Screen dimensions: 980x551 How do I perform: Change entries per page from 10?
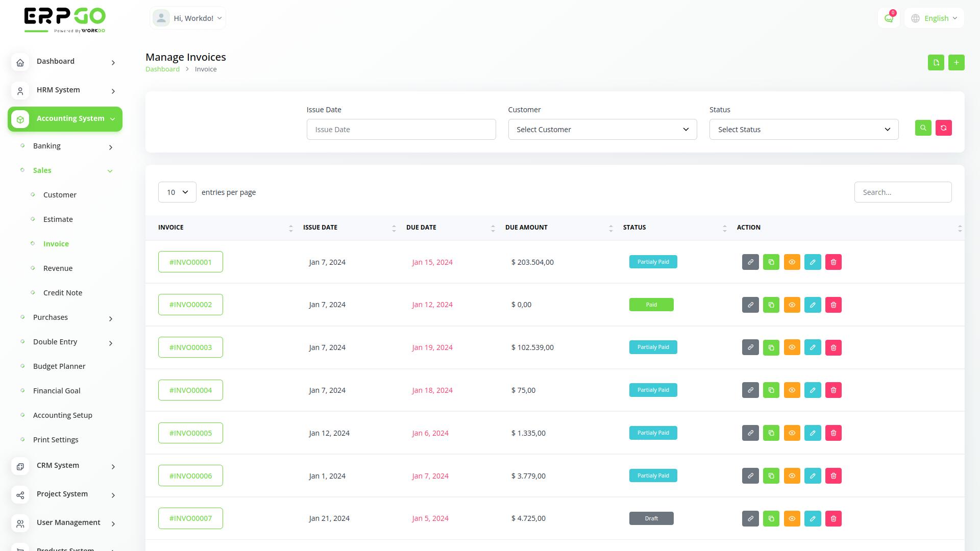[177, 192]
